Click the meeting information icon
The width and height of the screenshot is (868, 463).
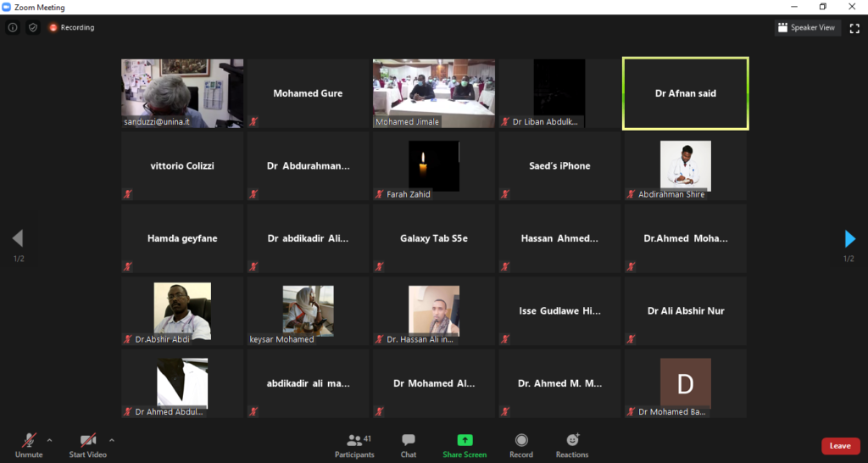click(13, 27)
